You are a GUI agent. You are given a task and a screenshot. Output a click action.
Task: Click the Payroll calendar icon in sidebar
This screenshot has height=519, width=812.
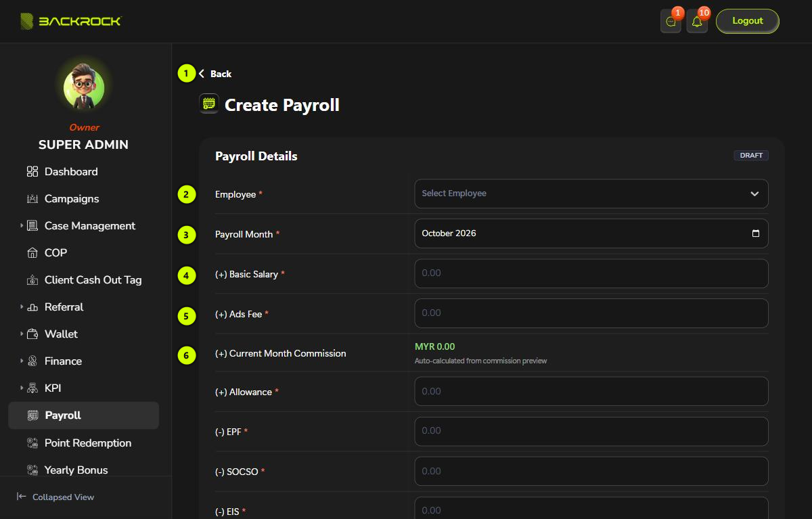pos(32,415)
